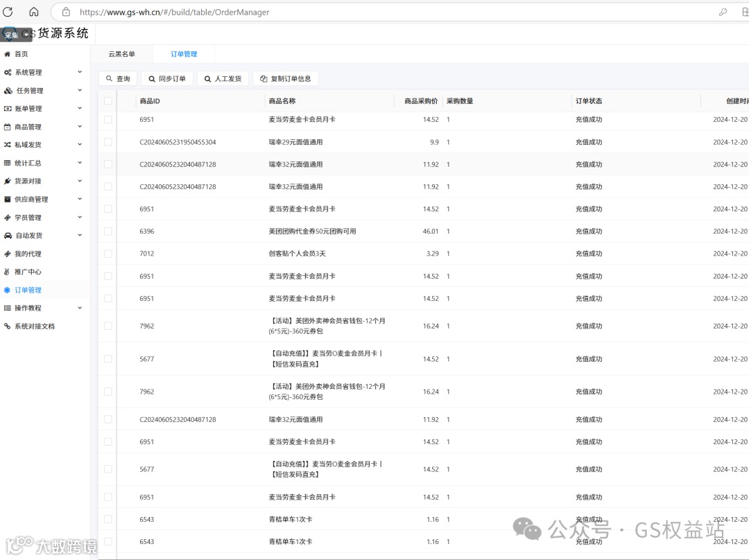
Task: Open the password key icon in address bar
Action: click(723, 12)
